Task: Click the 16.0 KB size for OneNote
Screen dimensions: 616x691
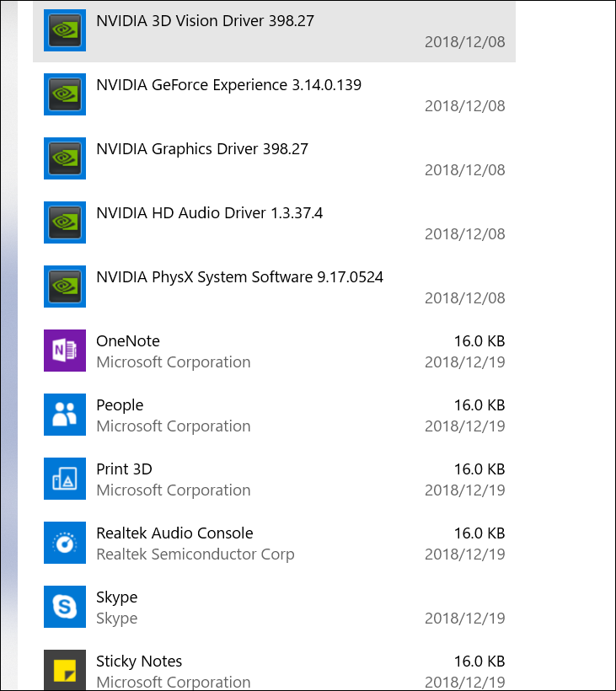Action: click(x=479, y=341)
